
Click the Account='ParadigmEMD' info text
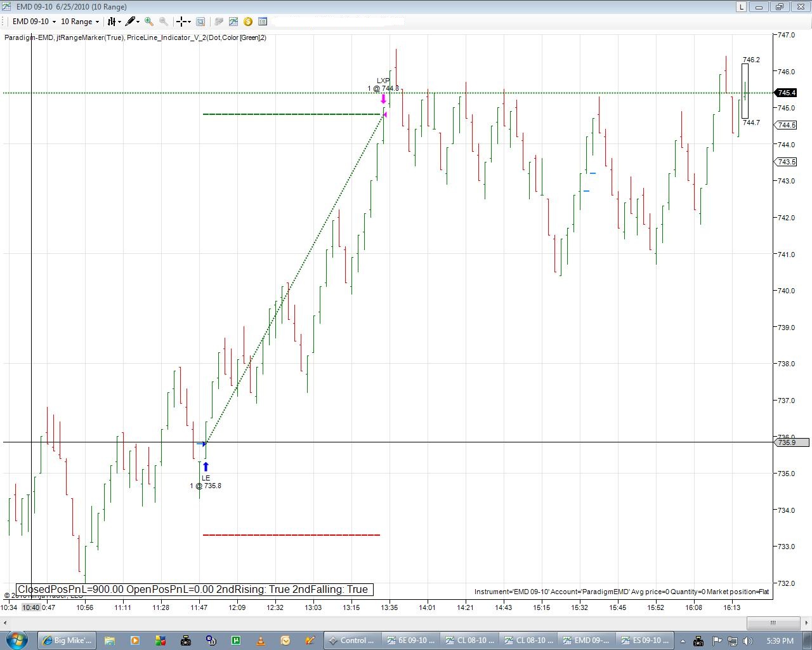tap(589, 592)
